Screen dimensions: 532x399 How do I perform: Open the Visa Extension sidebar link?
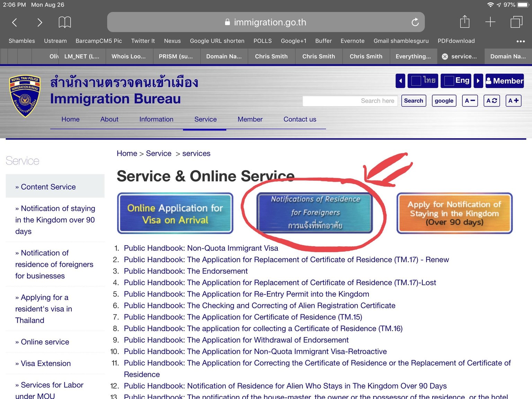click(x=46, y=363)
